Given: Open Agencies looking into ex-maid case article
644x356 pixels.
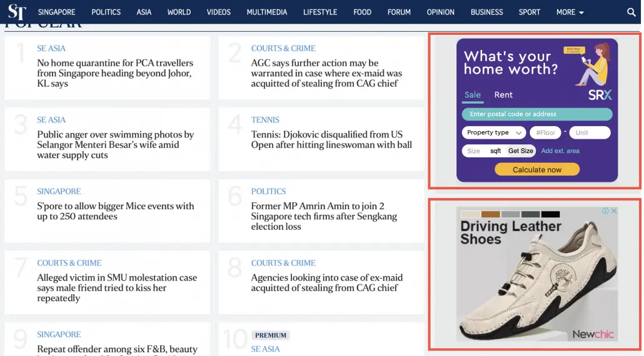Looking at the screenshot, I should click(327, 282).
